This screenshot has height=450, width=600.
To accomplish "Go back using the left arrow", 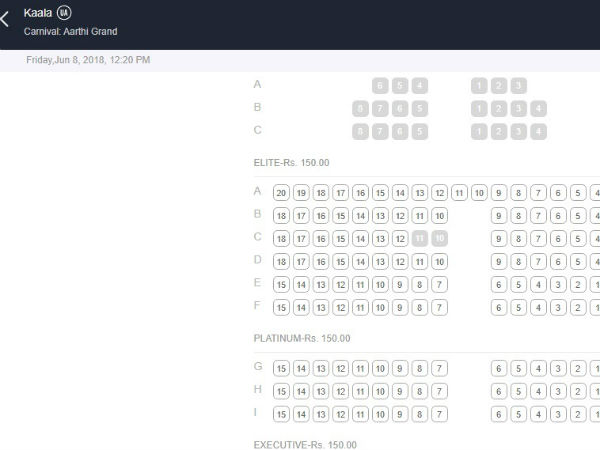I will click(x=6, y=19).
